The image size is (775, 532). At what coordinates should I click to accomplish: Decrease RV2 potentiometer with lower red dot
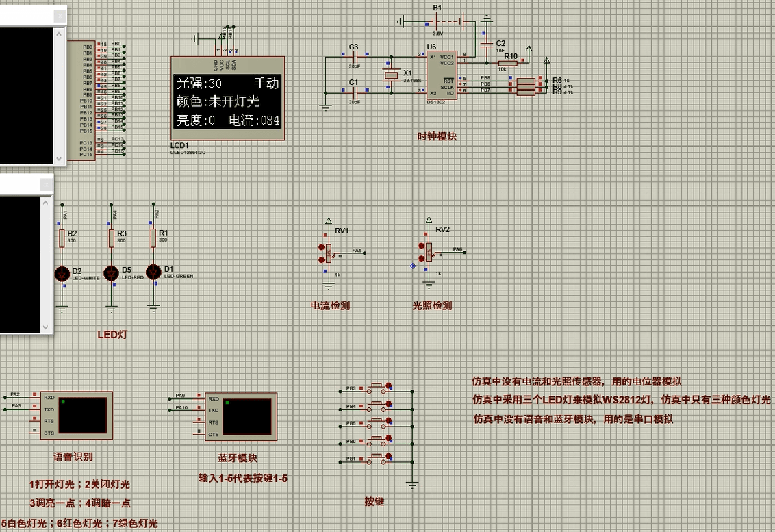pos(421,258)
